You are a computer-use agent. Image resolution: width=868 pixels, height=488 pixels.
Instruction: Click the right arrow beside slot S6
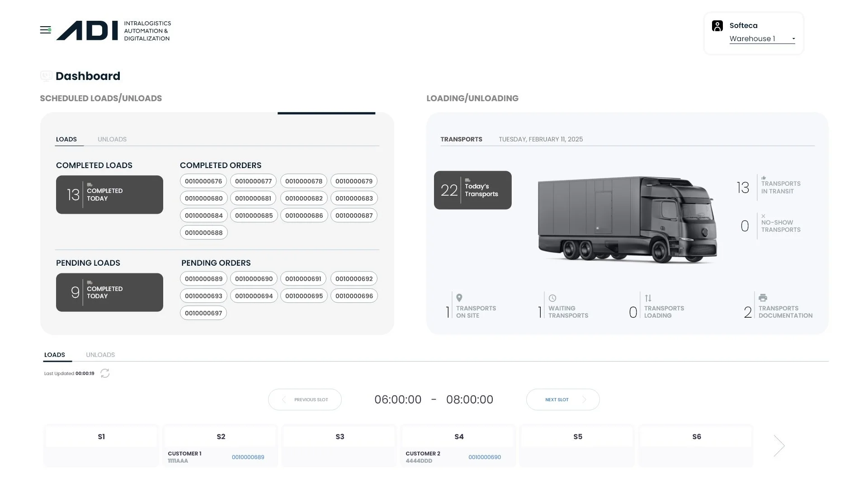(x=779, y=446)
